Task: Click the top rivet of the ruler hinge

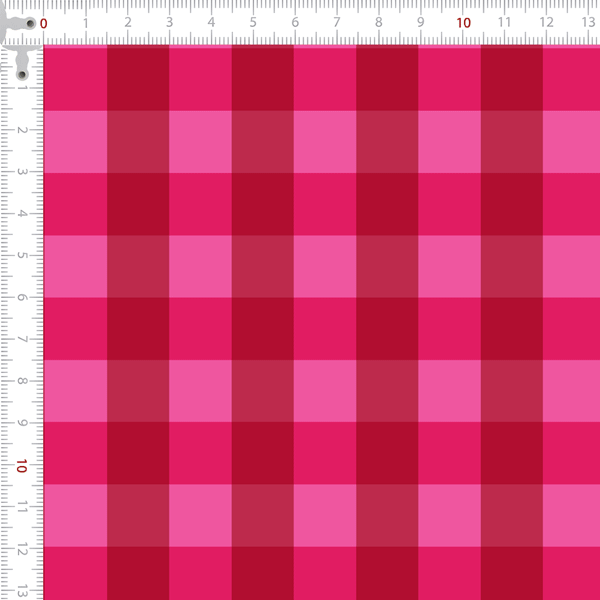Action: point(31,24)
